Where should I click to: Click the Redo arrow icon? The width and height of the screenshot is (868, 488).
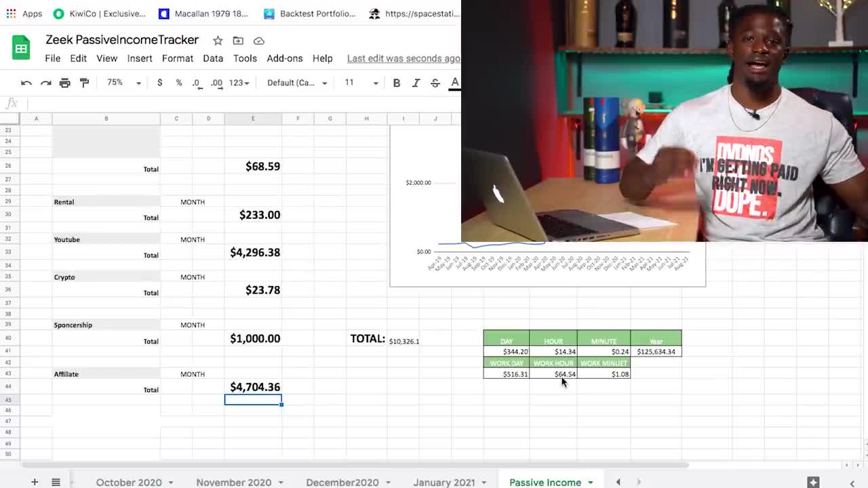[45, 83]
